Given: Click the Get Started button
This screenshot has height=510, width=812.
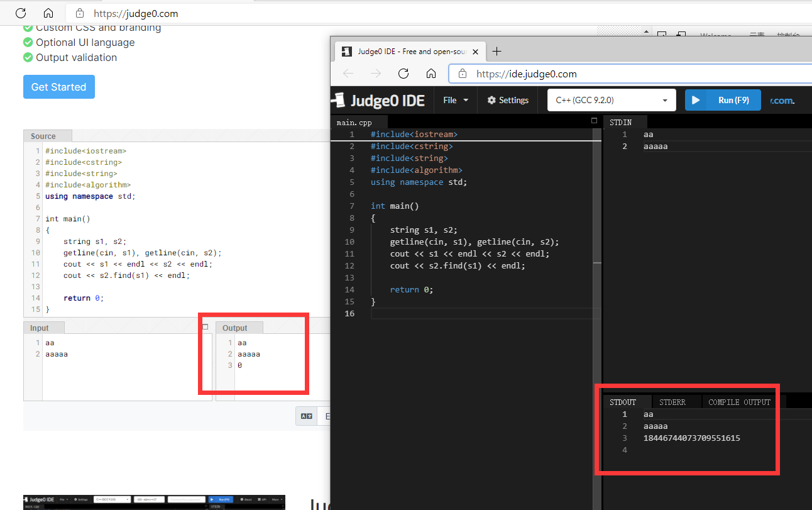Looking at the screenshot, I should pos(58,87).
